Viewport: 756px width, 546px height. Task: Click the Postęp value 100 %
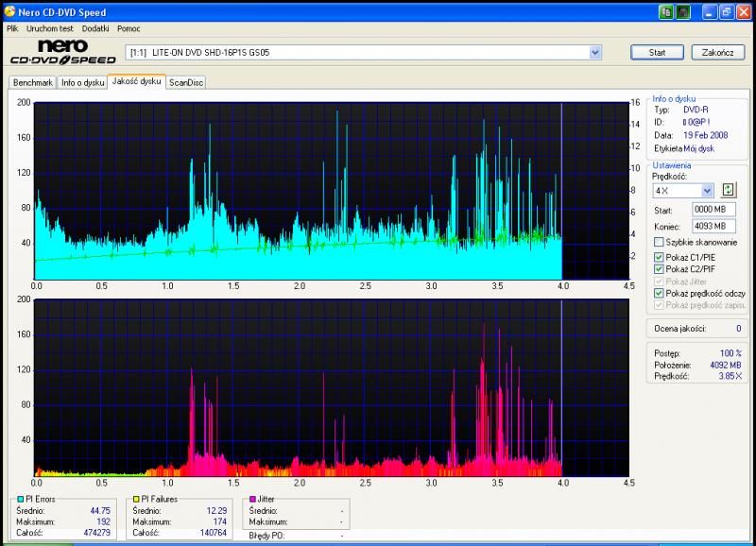(x=730, y=353)
